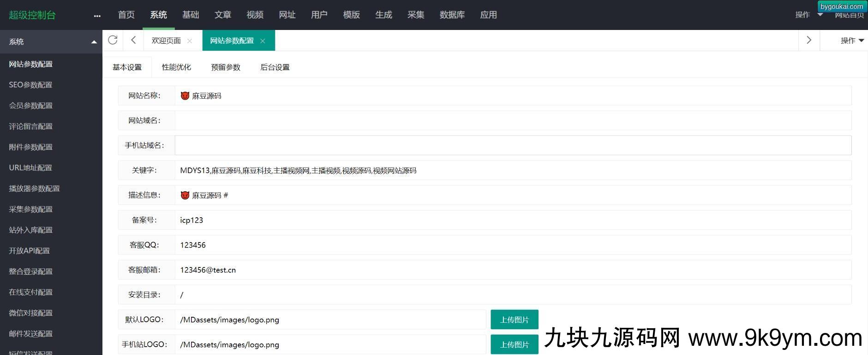The width and height of the screenshot is (868, 355).
Task: Close the 网站参数配置 tab
Action: click(x=263, y=41)
